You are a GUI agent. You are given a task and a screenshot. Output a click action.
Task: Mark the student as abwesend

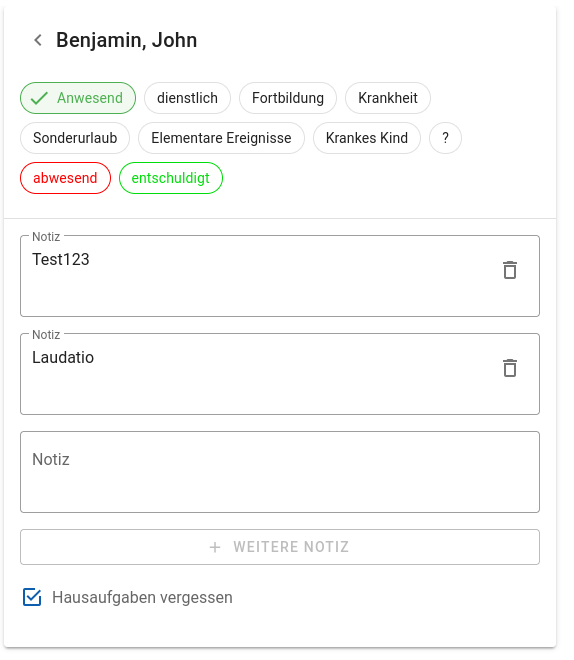pyautogui.click(x=65, y=178)
